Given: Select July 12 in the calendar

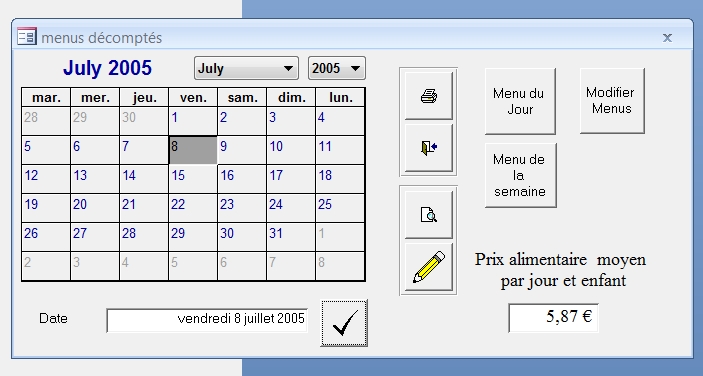Looking at the screenshot, I should (x=46, y=179).
